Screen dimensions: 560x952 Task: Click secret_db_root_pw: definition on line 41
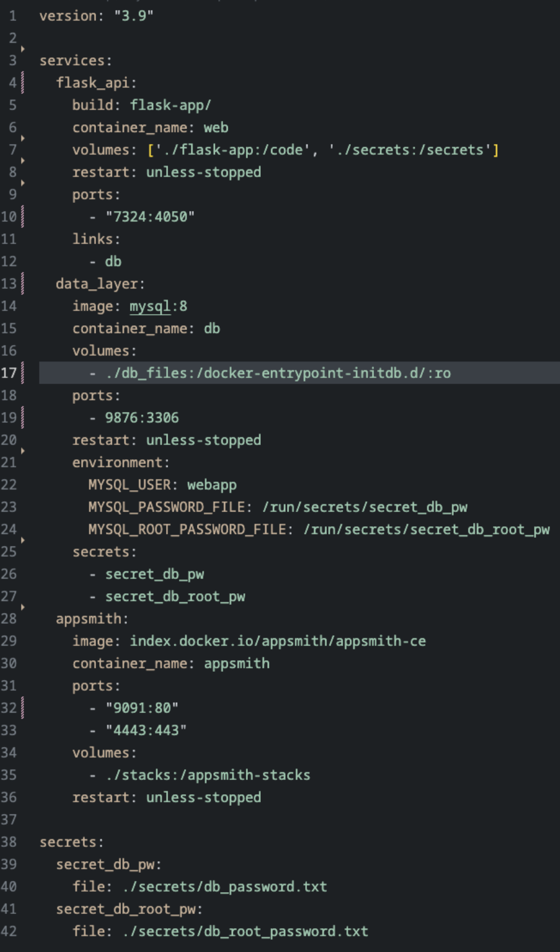[129, 909]
